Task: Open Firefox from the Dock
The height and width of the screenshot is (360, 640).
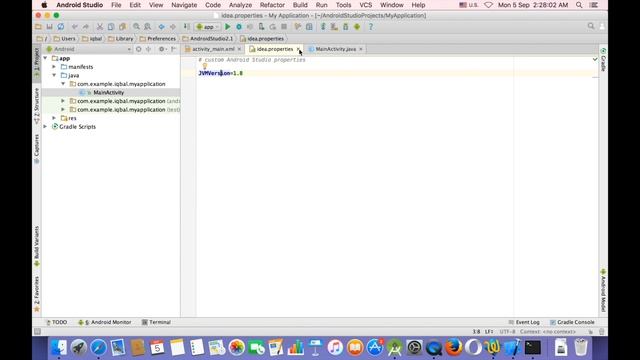Action: point(453,347)
